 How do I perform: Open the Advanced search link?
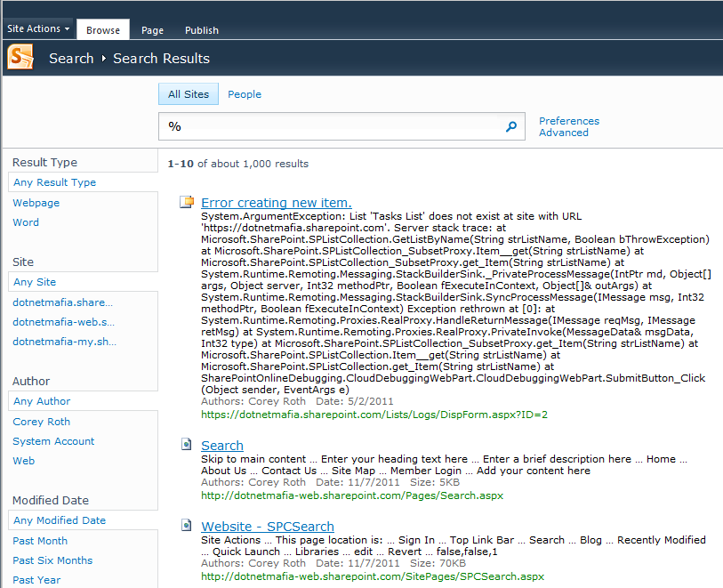point(564,133)
